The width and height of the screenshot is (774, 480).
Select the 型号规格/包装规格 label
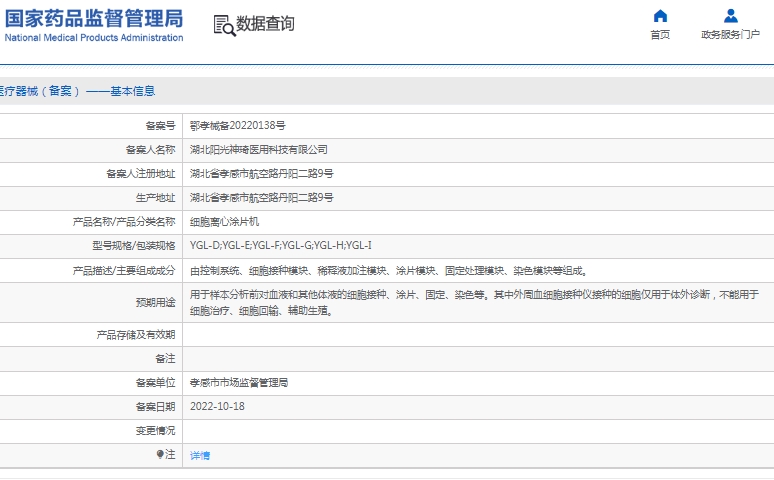tap(134, 246)
